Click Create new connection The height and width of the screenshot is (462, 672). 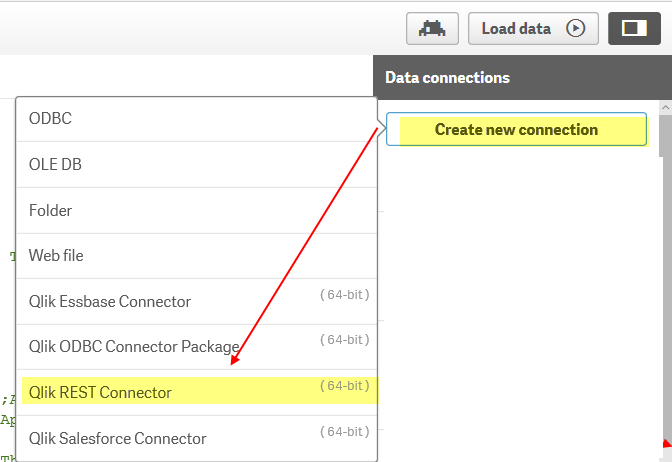pos(516,130)
